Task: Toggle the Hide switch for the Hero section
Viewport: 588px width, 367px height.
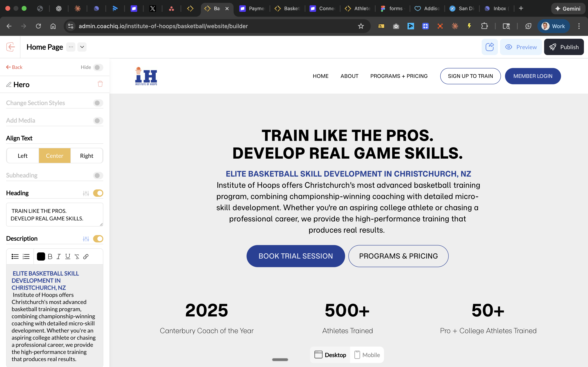Action: coord(98,67)
